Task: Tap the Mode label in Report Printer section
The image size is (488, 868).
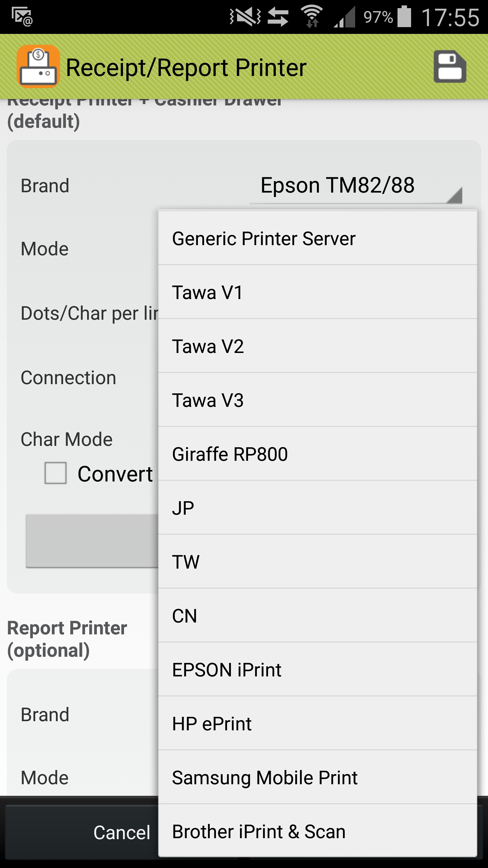Action: click(45, 778)
